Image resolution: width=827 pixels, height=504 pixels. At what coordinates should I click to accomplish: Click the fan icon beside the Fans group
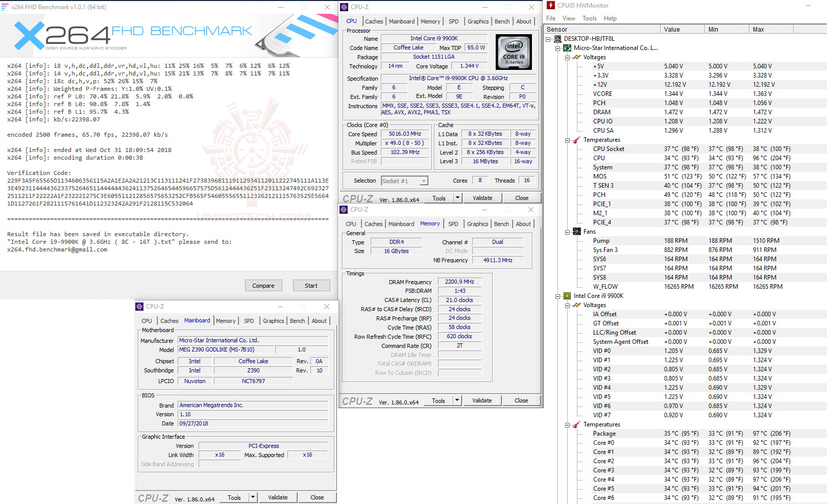tap(576, 231)
